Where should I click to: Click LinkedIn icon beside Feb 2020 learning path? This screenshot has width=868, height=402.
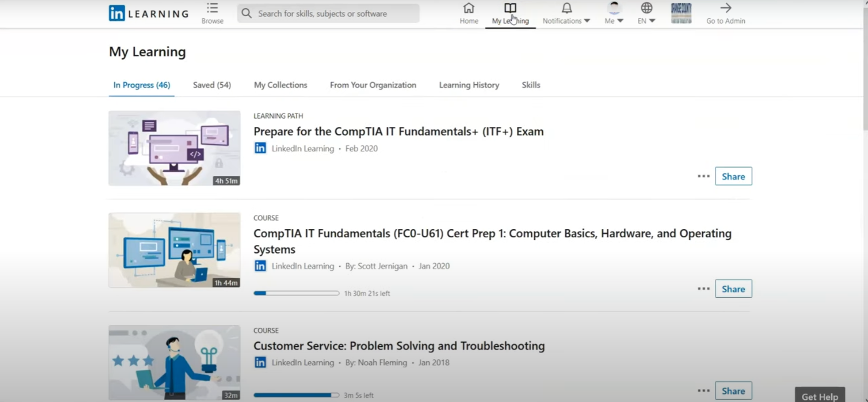(260, 148)
